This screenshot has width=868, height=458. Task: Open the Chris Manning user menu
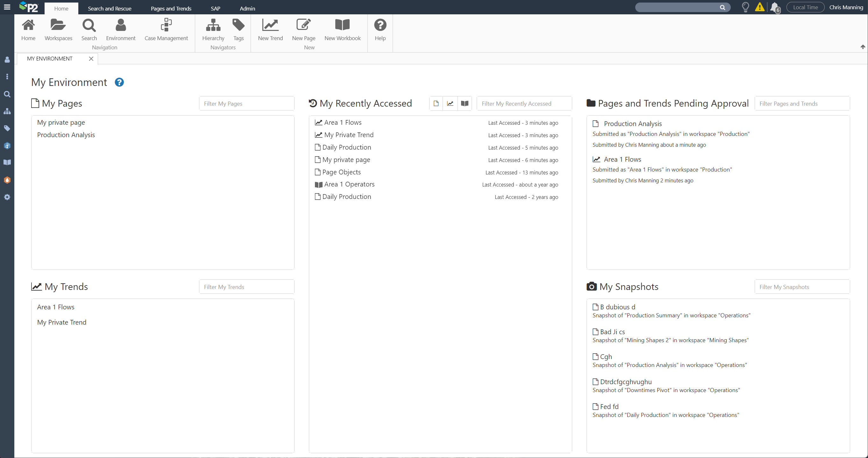pos(846,7)
